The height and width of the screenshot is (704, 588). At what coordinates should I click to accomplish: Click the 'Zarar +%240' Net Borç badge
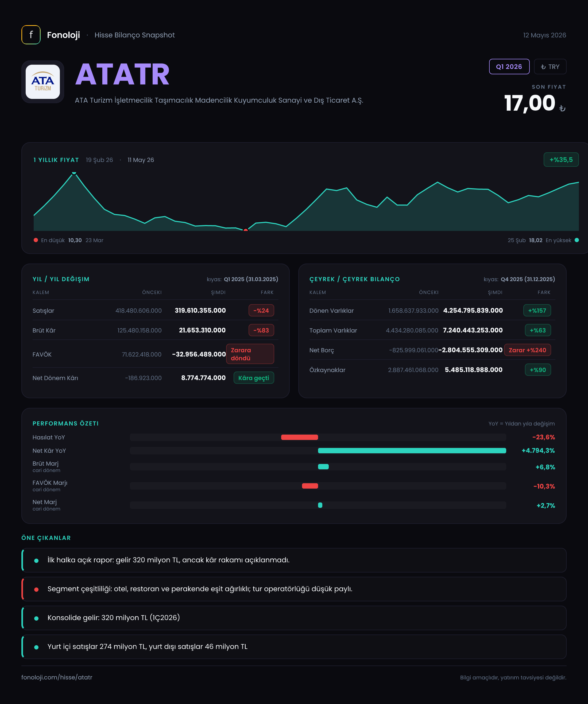(x=527, y=350)
